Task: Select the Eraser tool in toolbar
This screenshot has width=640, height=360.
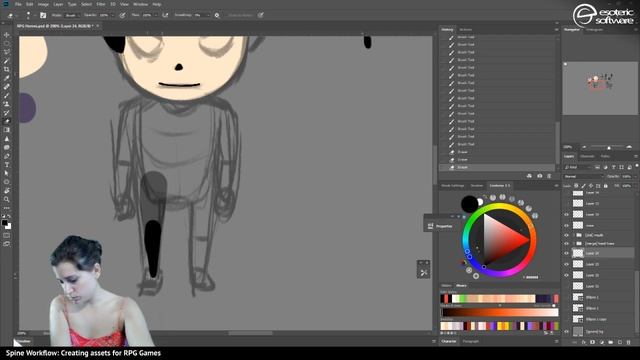Action: pyautogui.click(x=7, y=121)
